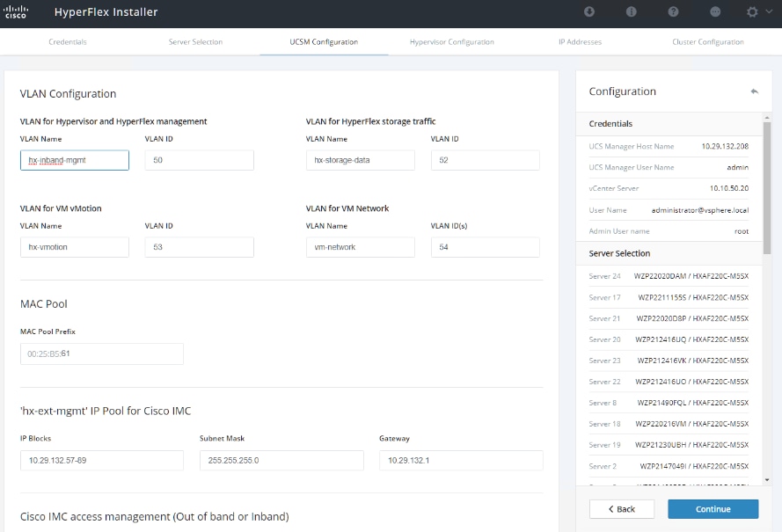Expand the chevron next to the gear
782x532 pixels.
(769, 11)
